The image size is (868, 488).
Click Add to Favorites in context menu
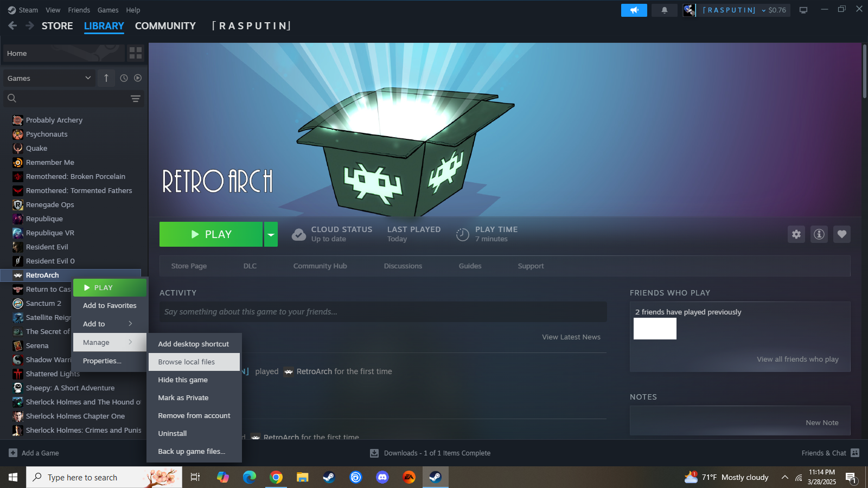pos(110,305)
